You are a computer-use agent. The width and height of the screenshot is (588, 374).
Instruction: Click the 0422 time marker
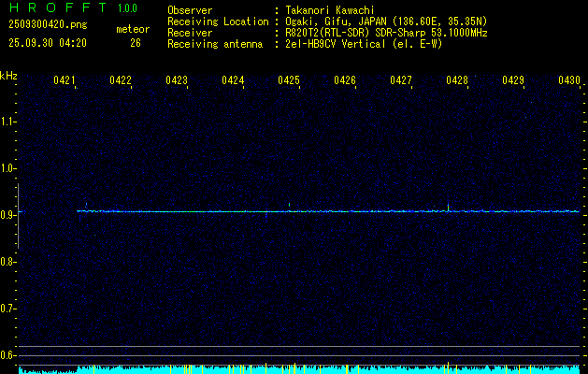pyautogui.click(x=121, y=80)
